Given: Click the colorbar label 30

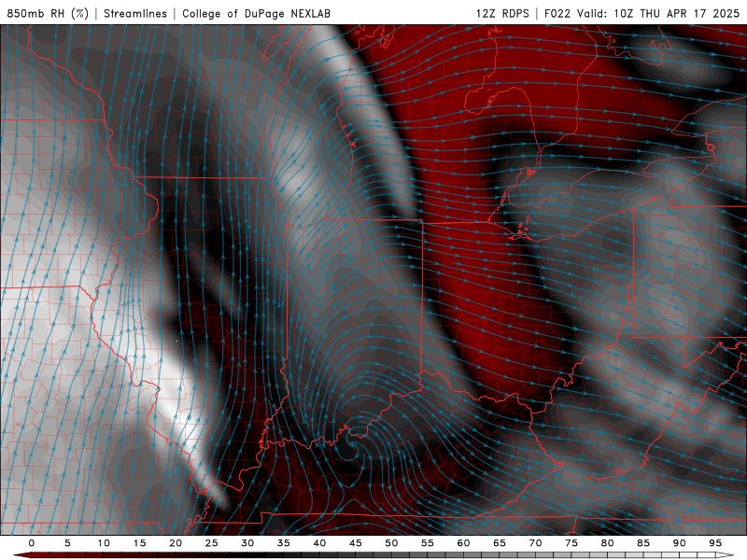Looking at the screenshot, I should [247, 543].
